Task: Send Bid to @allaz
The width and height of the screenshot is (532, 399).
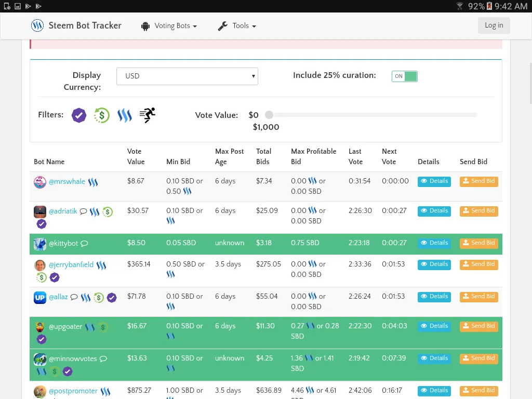Action: pyautogui.click(x=478, y=297)
